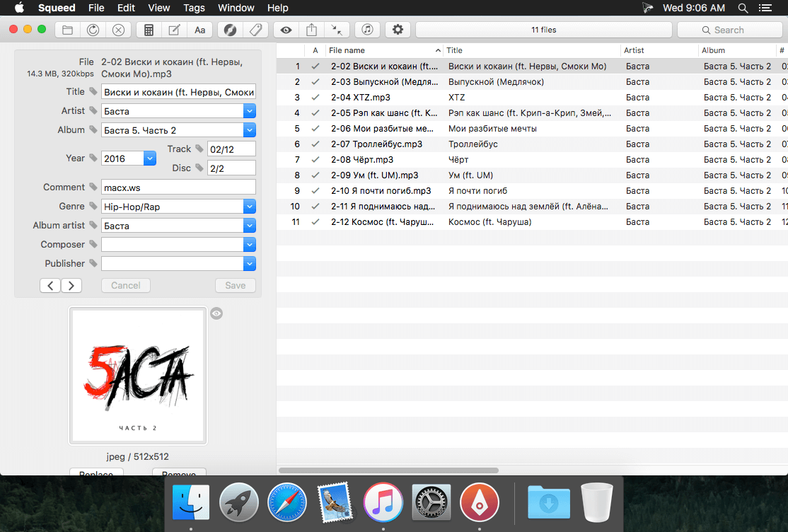Toggle the checkmark for 2-09 Ум row

(315, 175)
